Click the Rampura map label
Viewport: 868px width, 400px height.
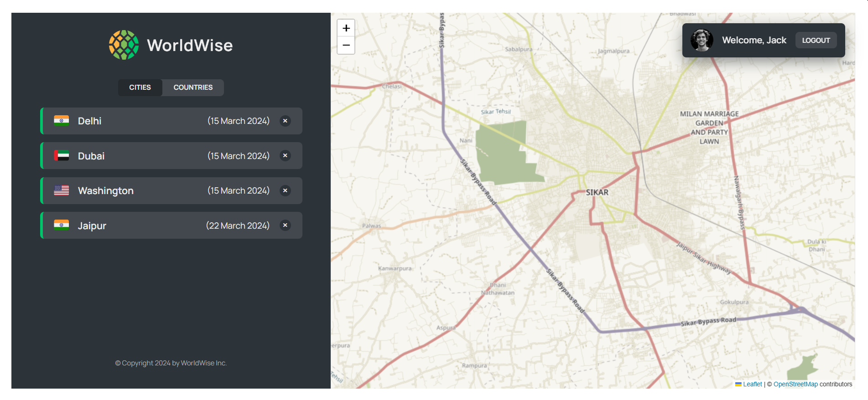[474, 365]
